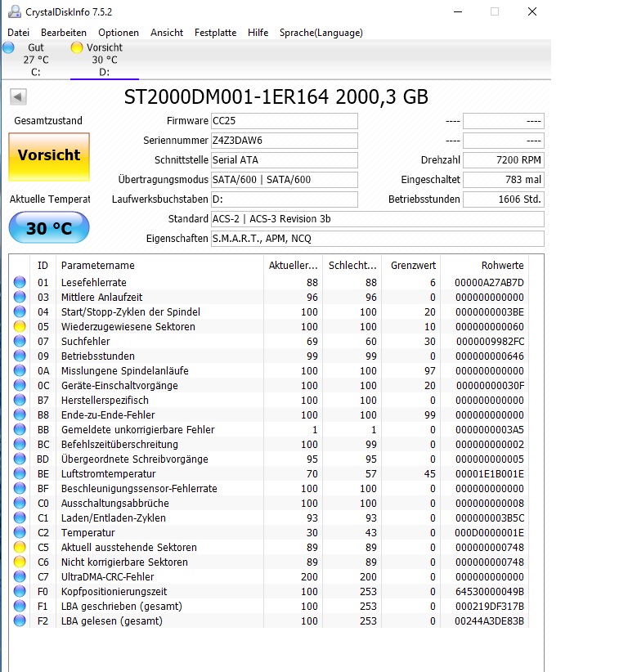628x672 pixels.
Task: Click the ID column header
Action: tap(43, 266)
